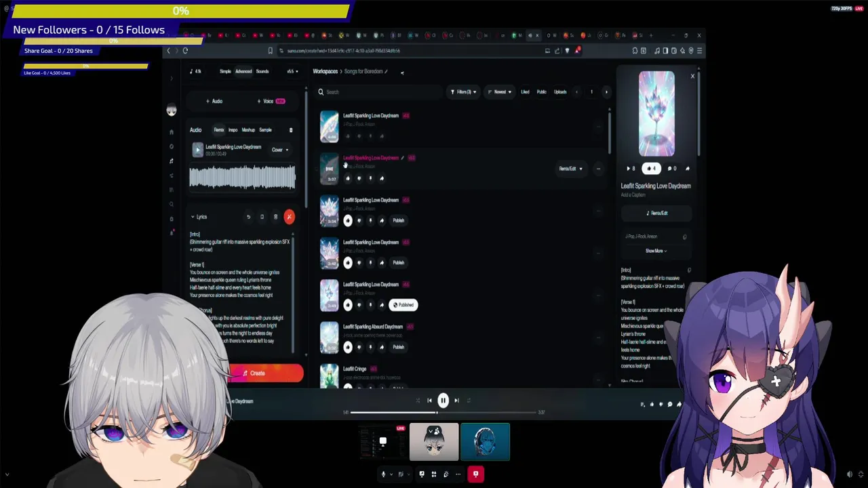Share the song from the details panel

(x=687, y=169)
